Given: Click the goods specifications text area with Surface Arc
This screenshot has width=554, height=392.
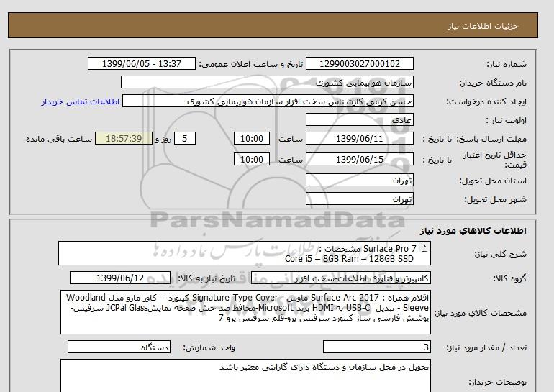Looking at the screenshot, I should point(245,312).
